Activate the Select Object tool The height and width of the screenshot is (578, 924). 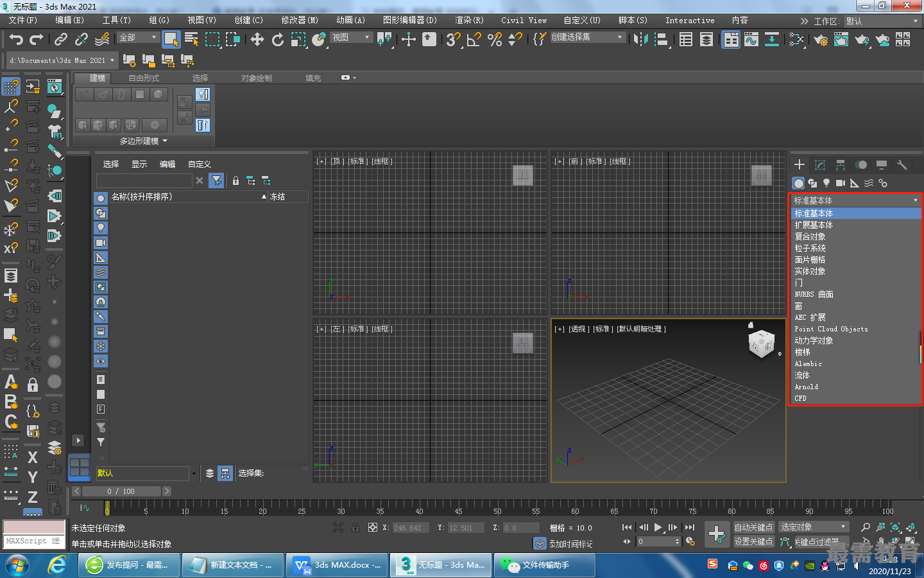point(171,40)
